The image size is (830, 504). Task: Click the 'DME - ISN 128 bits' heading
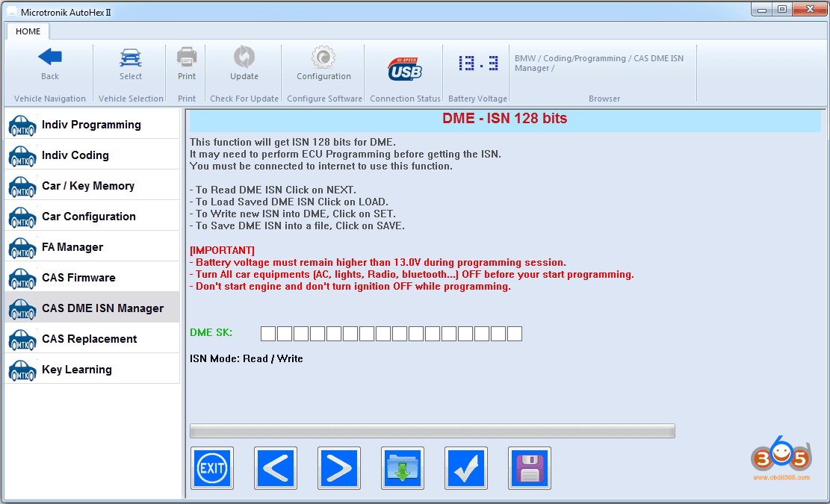(x=504, y=118)
